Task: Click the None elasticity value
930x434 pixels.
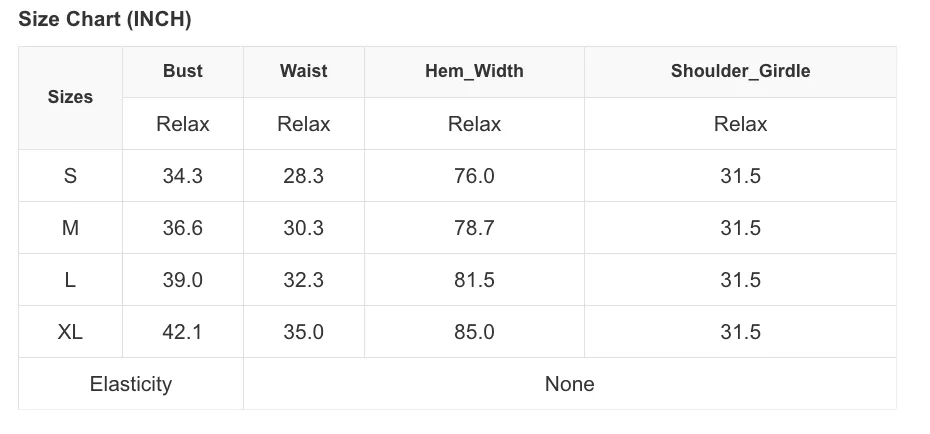Action: [x=569, y=384]
